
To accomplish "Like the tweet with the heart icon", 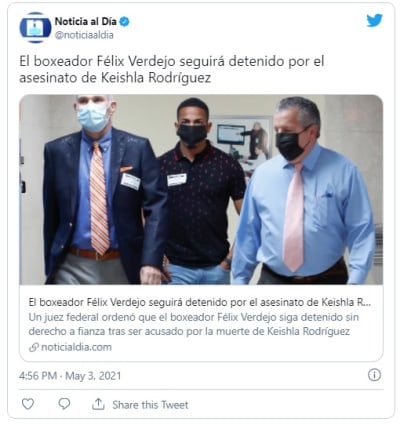I will [x=28, y=404].
